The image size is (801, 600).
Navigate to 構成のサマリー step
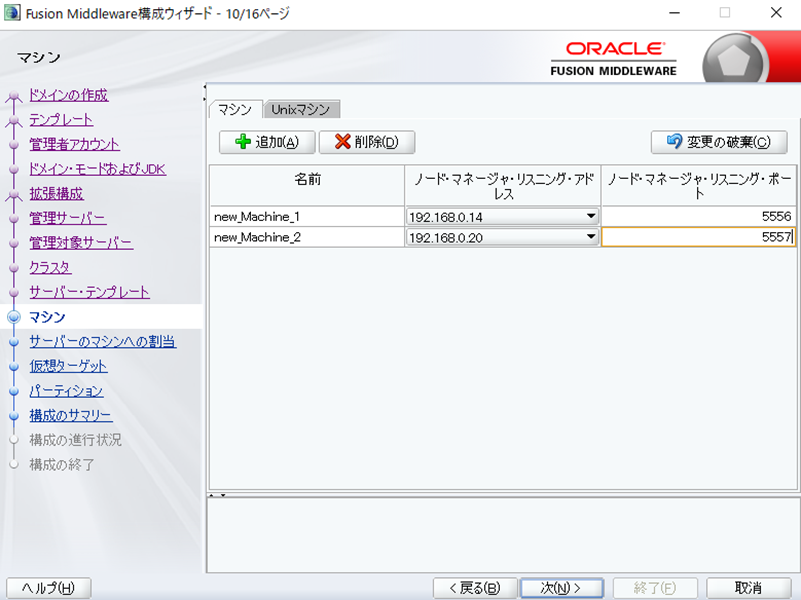(70, 415)
